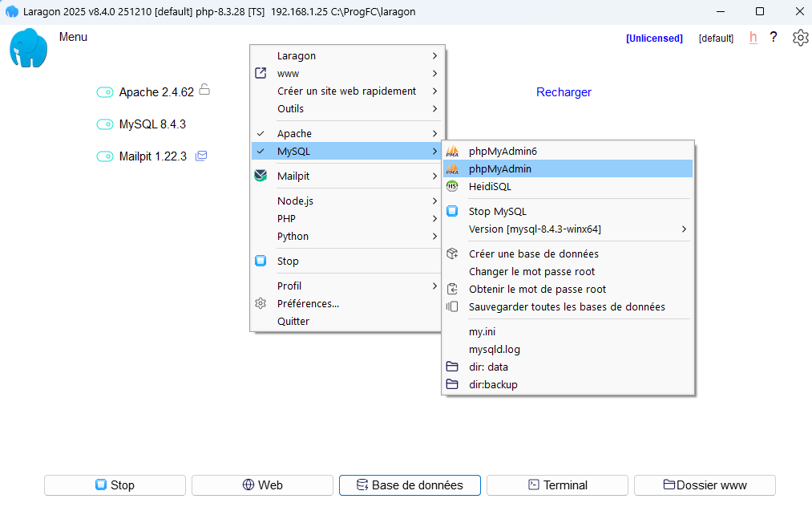
Task: Launch HeidiSQL from its green icon
Action: coord(453,186)
